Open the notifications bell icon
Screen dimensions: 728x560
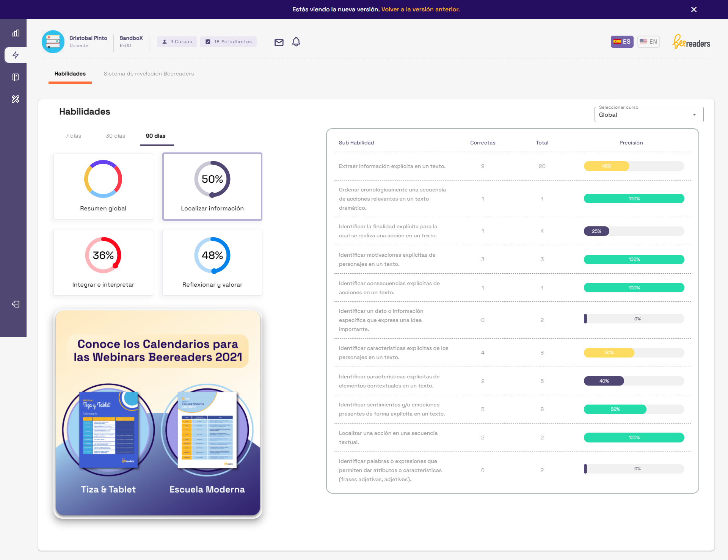(x=296, y=42)
